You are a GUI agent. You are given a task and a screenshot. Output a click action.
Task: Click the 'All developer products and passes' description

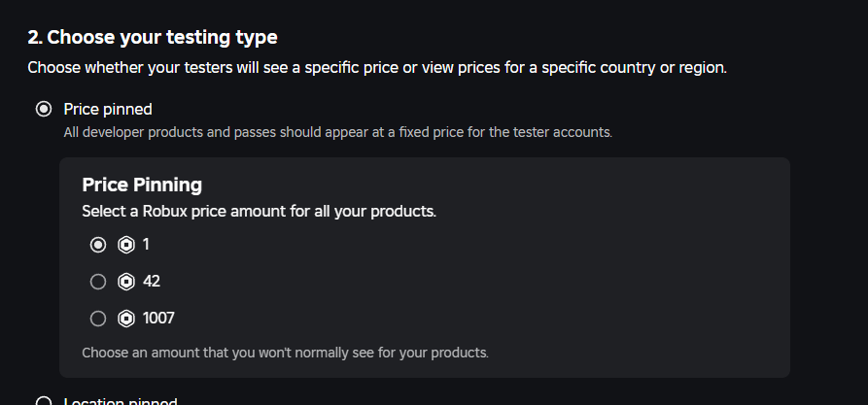tap(337, 132)
